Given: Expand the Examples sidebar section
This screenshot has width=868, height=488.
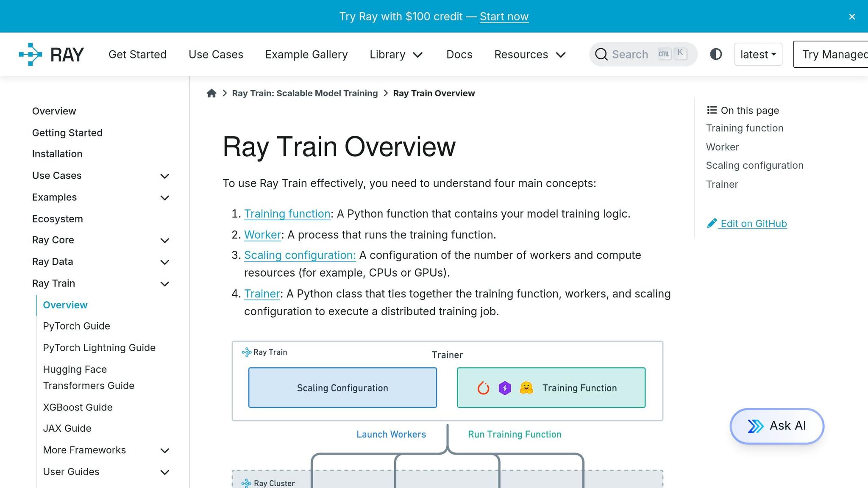Looking at the screenshot, I should 165,197.
